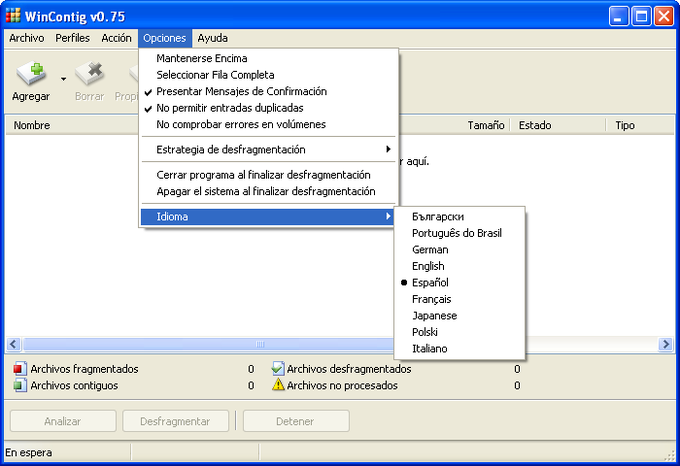
Task: Enable Apagar el sistema al finalizar desfragmentación
Action: [x=269, y=191]
